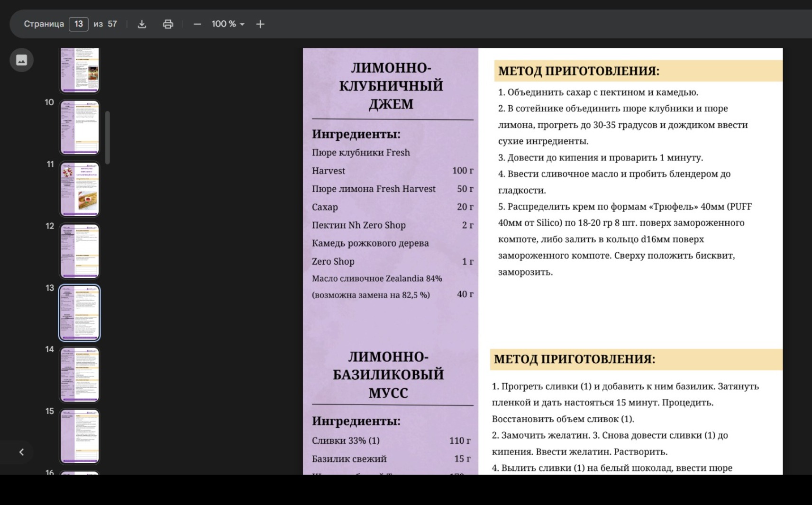Image resolution: width=812 pixels, height=505 pixels.
Task: Click the text Базилик свежий
Action: [349, 459]
